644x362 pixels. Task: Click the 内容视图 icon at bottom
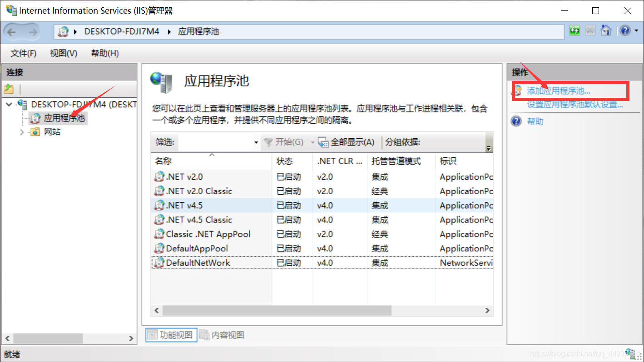[204, 335]
